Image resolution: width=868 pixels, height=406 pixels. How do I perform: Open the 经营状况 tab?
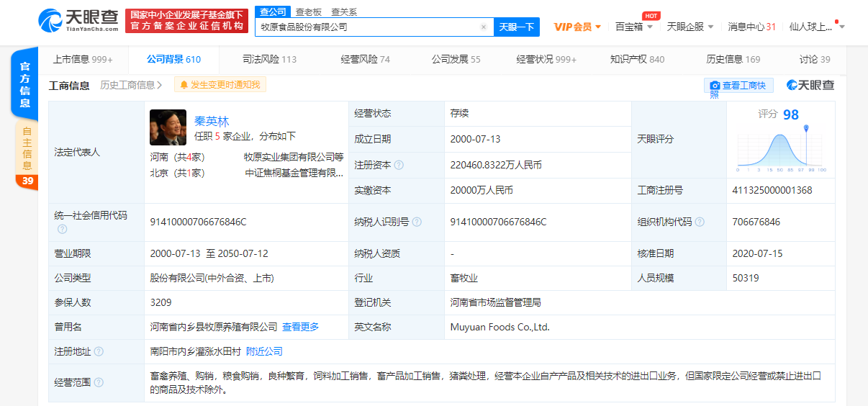pos(546,59)
